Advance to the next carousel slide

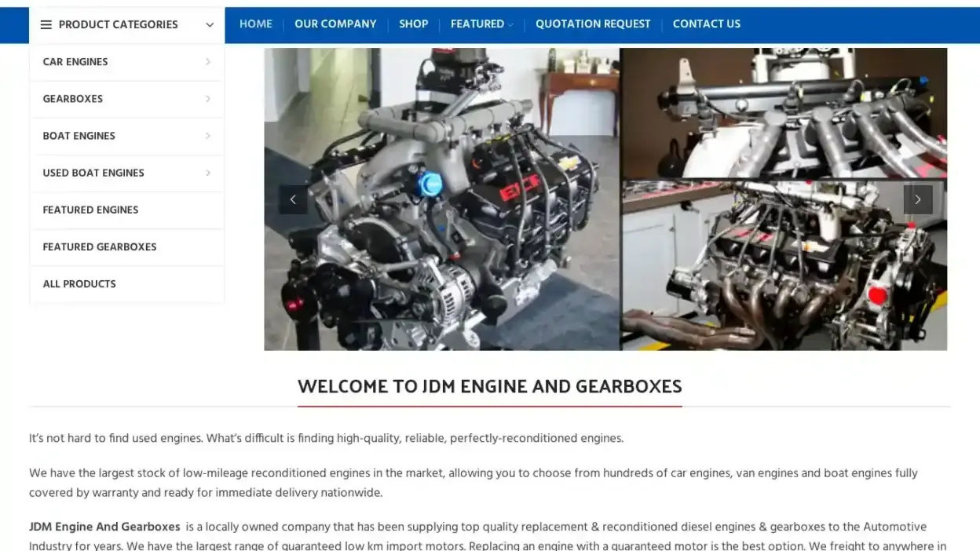coord(918,199)
